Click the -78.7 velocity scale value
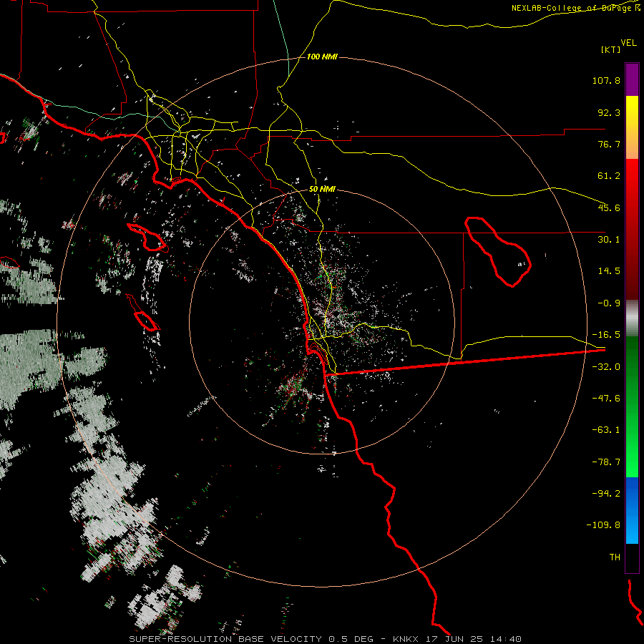This screenshot has width=644, height=644. (606, 462)
